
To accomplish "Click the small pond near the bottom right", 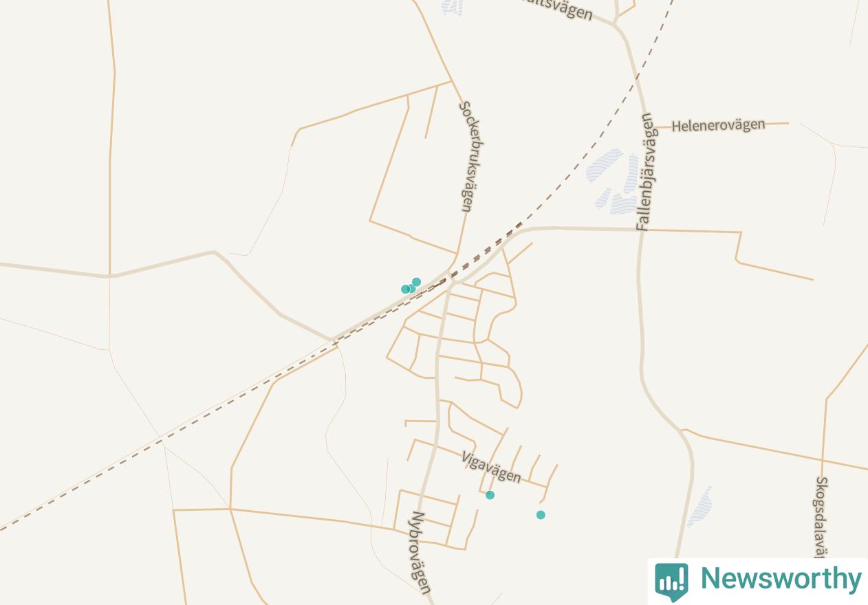I will click(700, 507).
